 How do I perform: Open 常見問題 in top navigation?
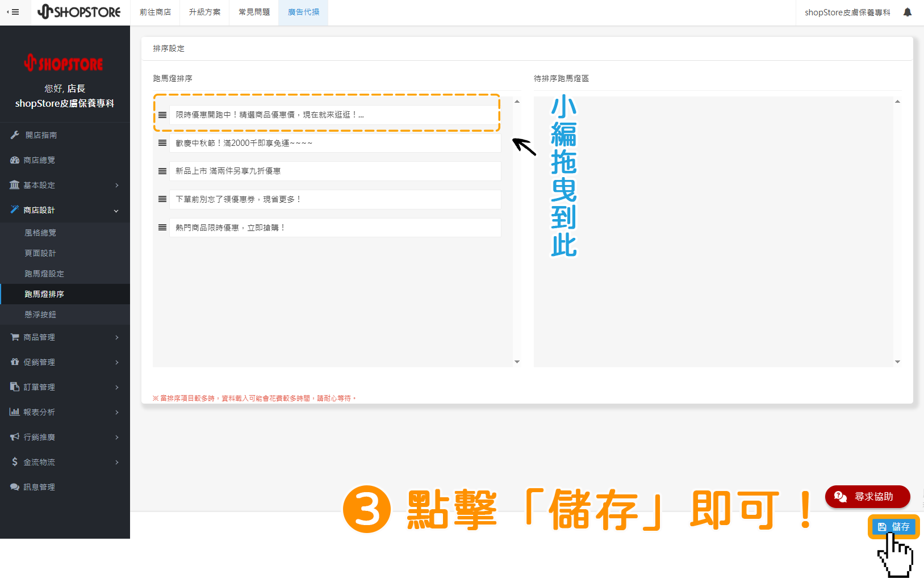pyautogui.click(x=254, y=12)
